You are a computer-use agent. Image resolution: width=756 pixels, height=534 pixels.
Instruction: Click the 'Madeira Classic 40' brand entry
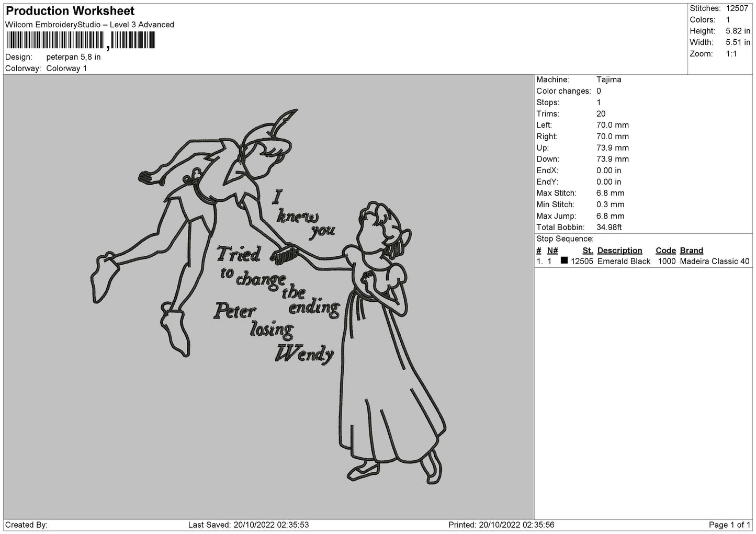pos(715,262)
